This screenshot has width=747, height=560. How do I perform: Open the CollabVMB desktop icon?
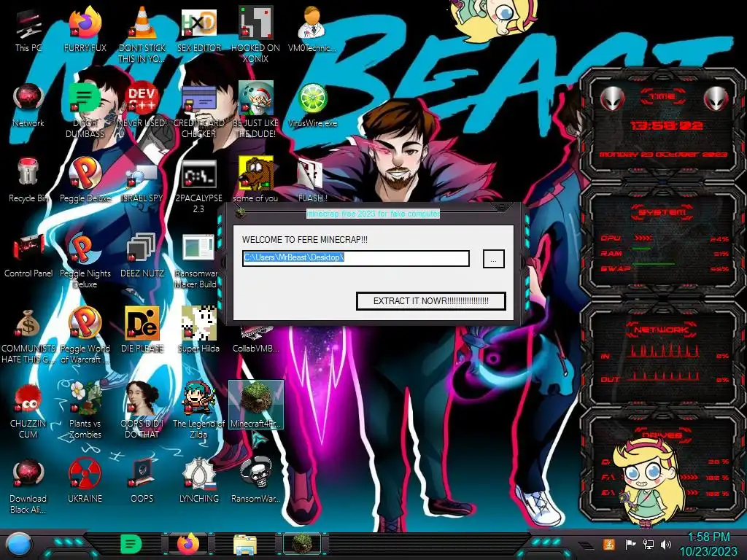pyautogui.click(x=256, y=339)
